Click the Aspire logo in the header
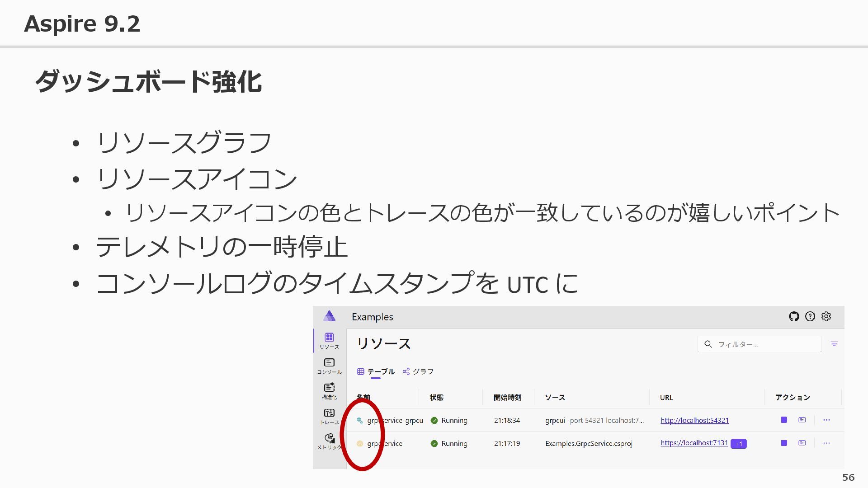868x488 pixels. (x=329, y=316)
